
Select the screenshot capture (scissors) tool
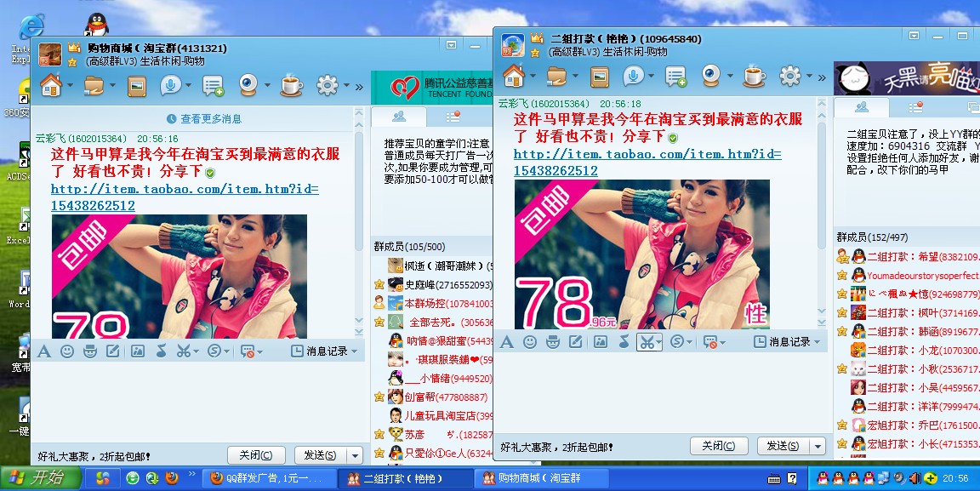coord(184,351)
